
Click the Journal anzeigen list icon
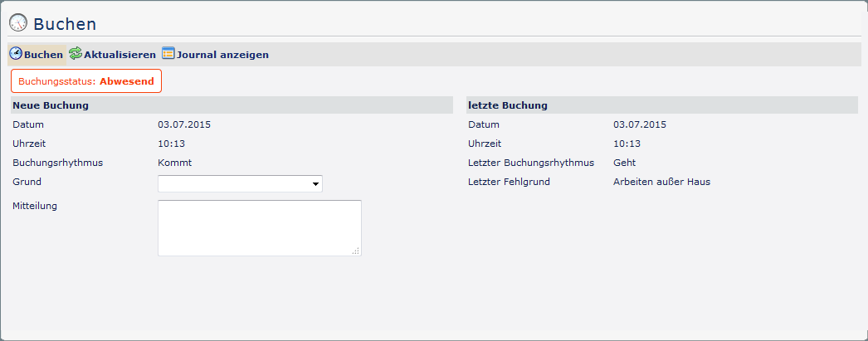click(x=168, y=54)
